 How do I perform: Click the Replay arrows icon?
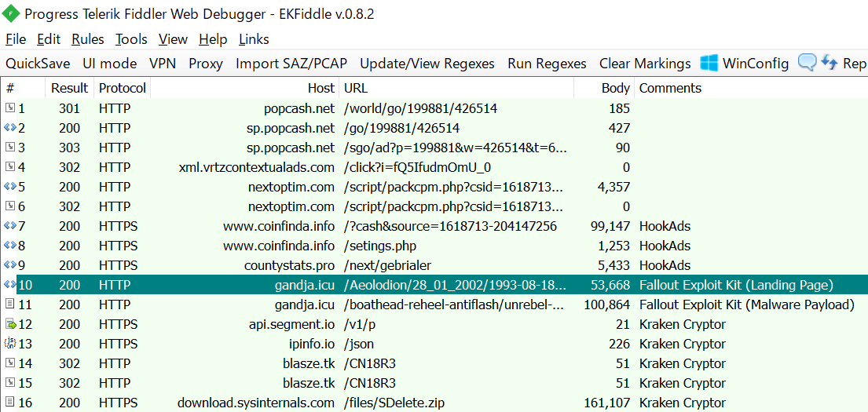coord(829,63)
